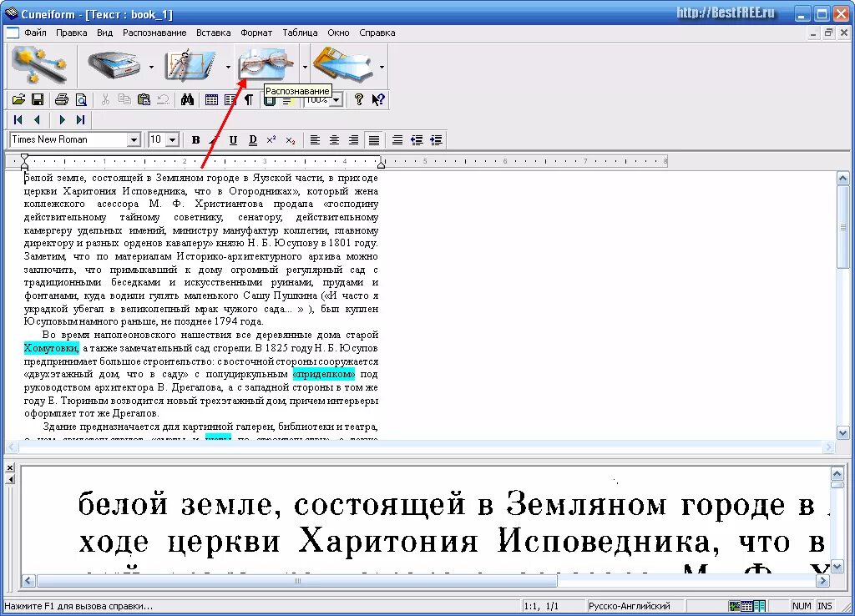Click left indent marker on ruler
Viewport: 855px width, 616px height.
[24, 161]
